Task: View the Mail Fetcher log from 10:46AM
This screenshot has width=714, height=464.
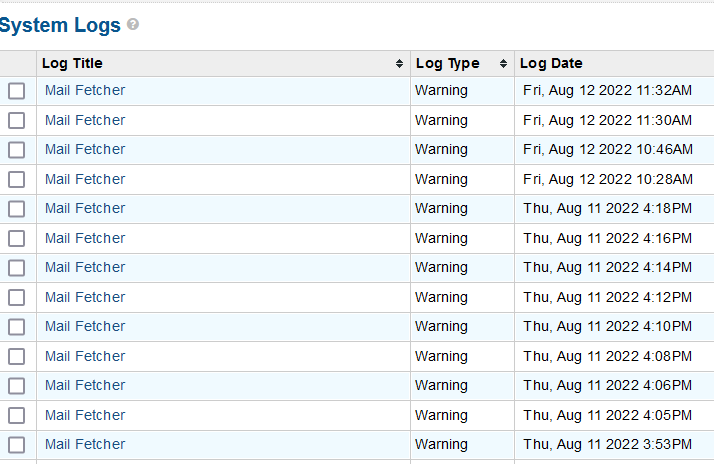Action: tap(85, 149)
